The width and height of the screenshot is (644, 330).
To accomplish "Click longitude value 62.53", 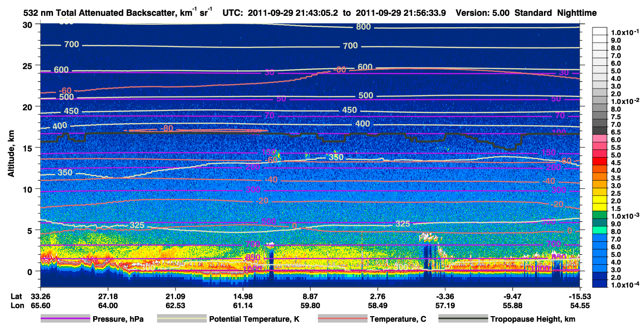I will pyautogui.click(x=175, y=306).
